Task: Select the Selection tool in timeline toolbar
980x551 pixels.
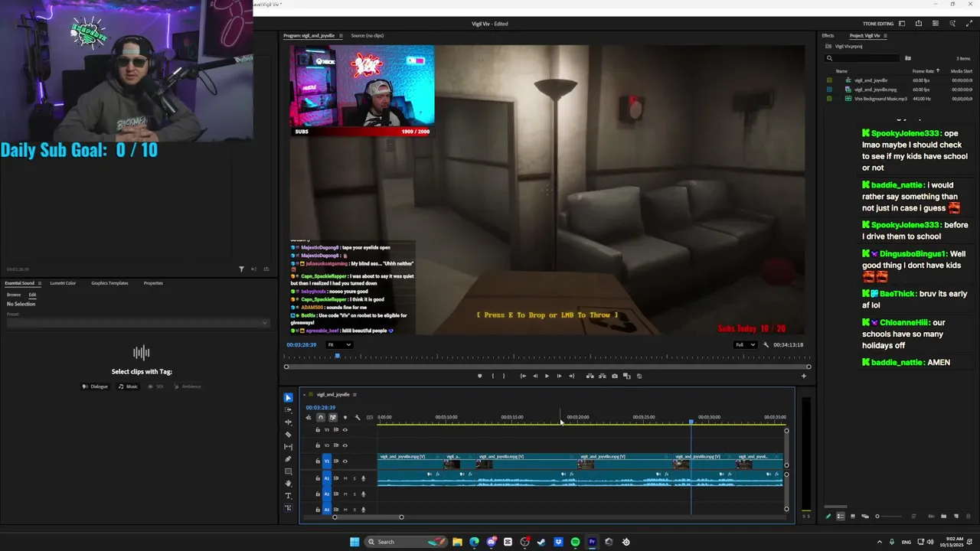Action: pos(288,397)
